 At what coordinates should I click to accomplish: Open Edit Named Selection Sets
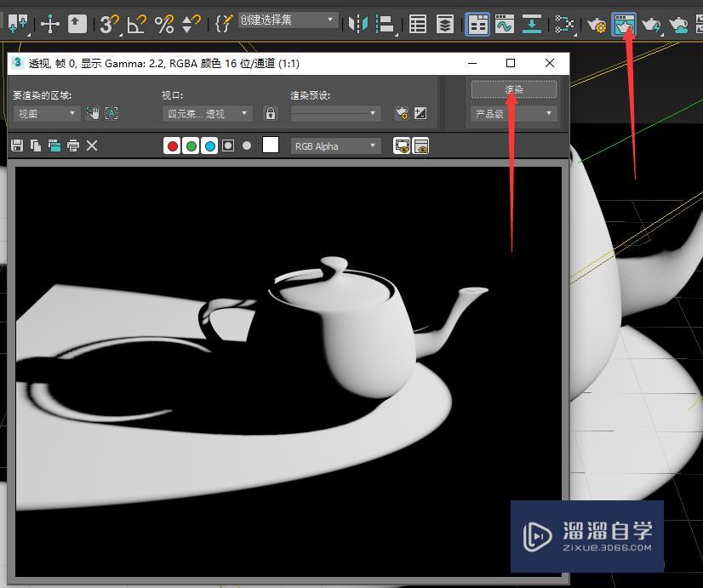[x=224, y=23]
